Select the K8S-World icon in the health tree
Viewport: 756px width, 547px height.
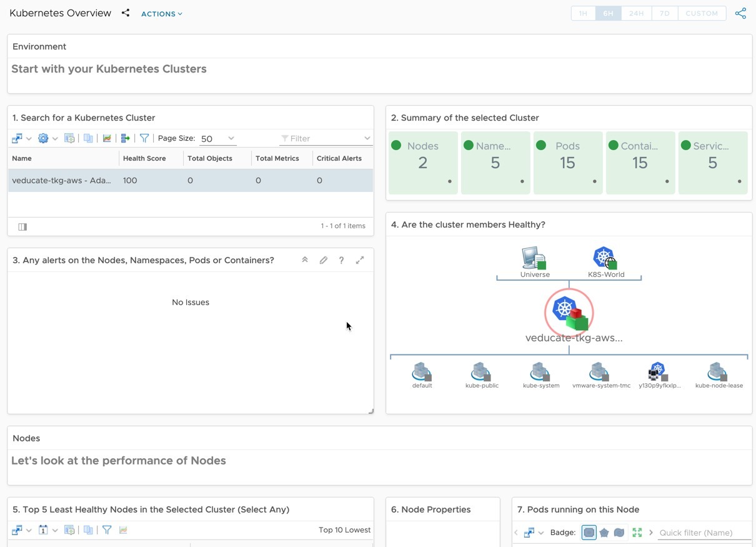tap(604, 258)
